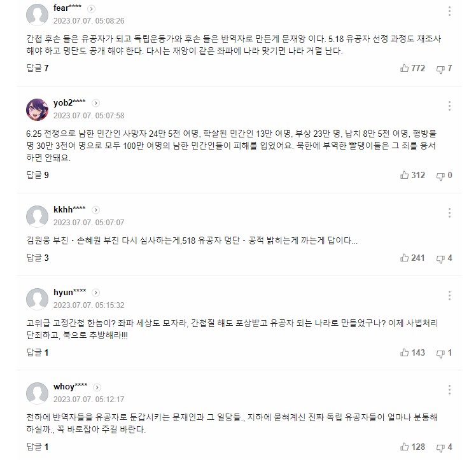This screenshot has height=460, width=476.
Task: Open three-dot menu on yob2**** comment
Action: (450, 106)
